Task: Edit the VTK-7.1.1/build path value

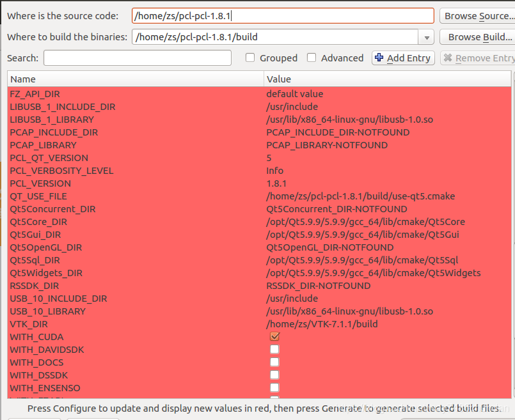Action: (322, 324)
